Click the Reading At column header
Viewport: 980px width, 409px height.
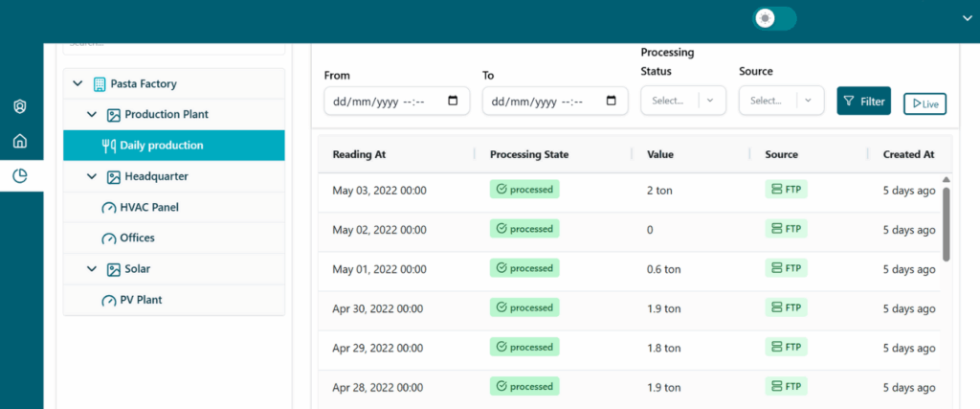tap(360, 154)
